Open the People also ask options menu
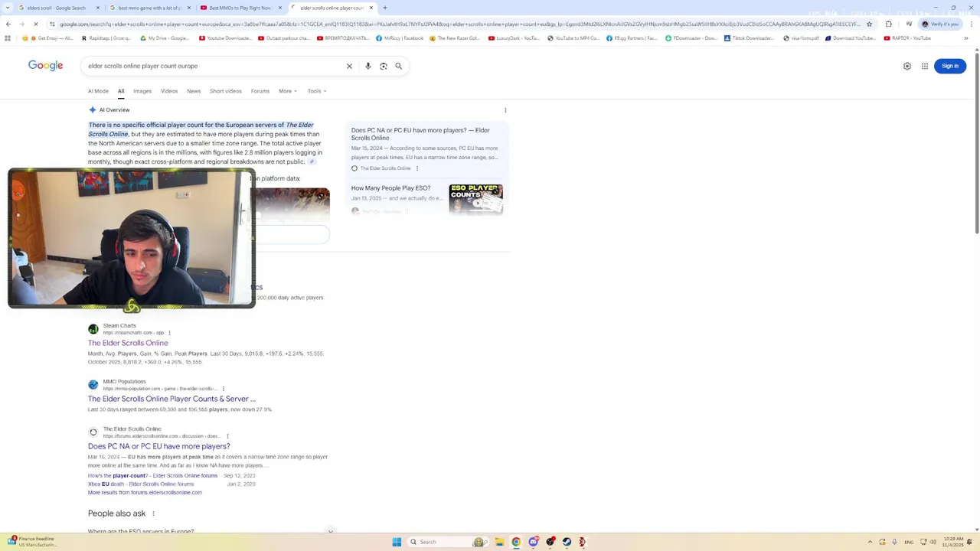This screenshot has height=551, width=980. [153, 514]
